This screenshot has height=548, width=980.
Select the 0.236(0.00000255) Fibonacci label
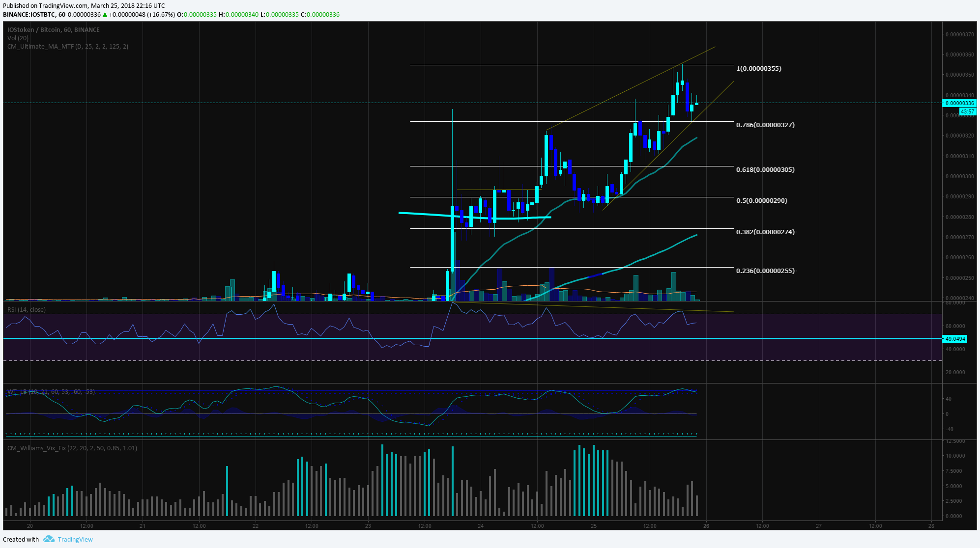765,271
